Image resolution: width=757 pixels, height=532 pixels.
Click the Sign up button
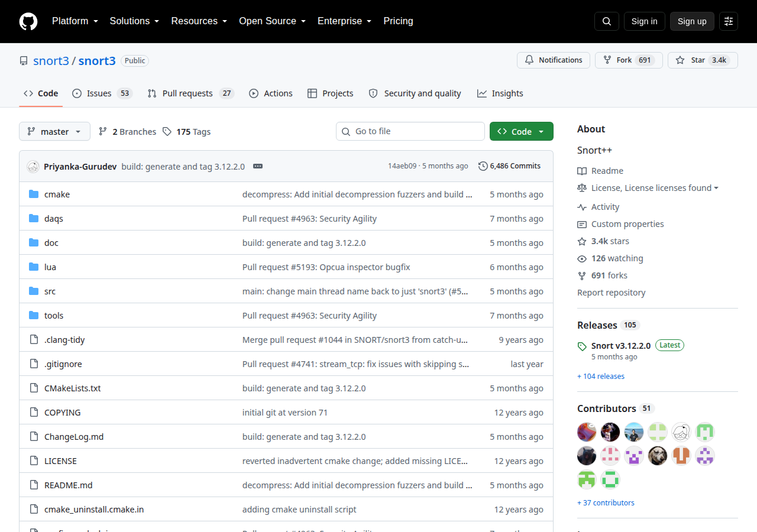coord(692,21)
